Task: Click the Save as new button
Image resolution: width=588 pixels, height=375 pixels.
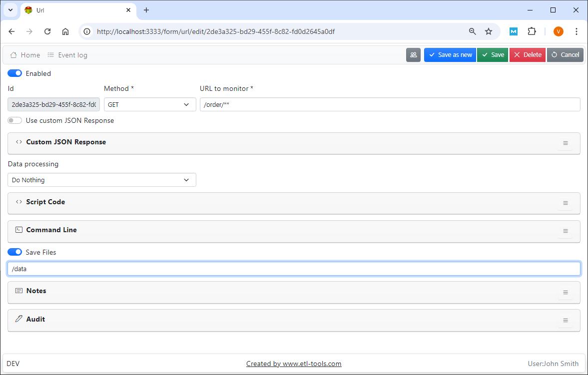Action: pyautogui.click(x=450, y=55)
